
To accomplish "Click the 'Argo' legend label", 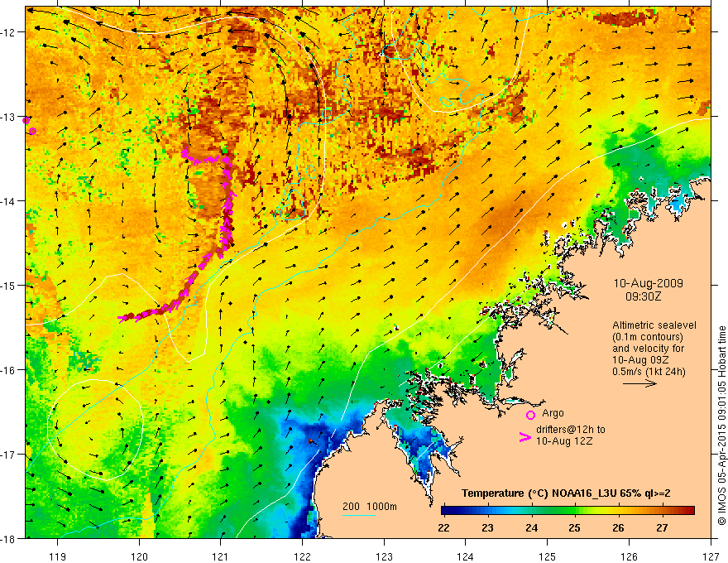I will point(553,413).
